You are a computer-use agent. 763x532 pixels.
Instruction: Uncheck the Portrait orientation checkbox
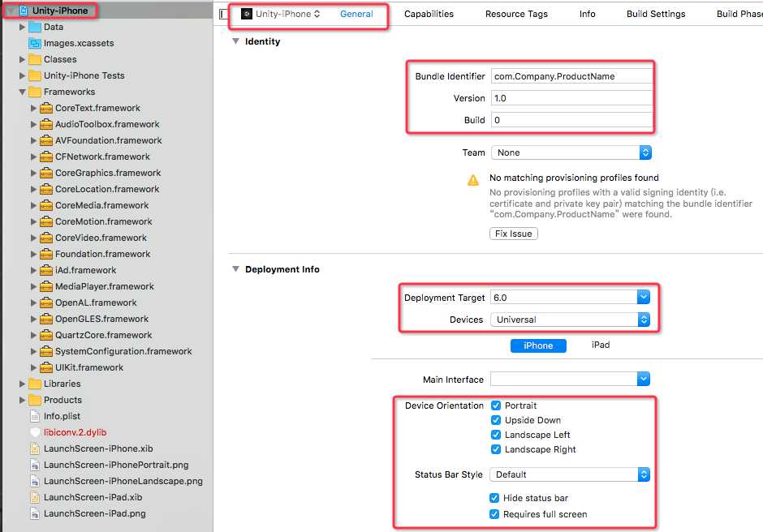point(496,405)
